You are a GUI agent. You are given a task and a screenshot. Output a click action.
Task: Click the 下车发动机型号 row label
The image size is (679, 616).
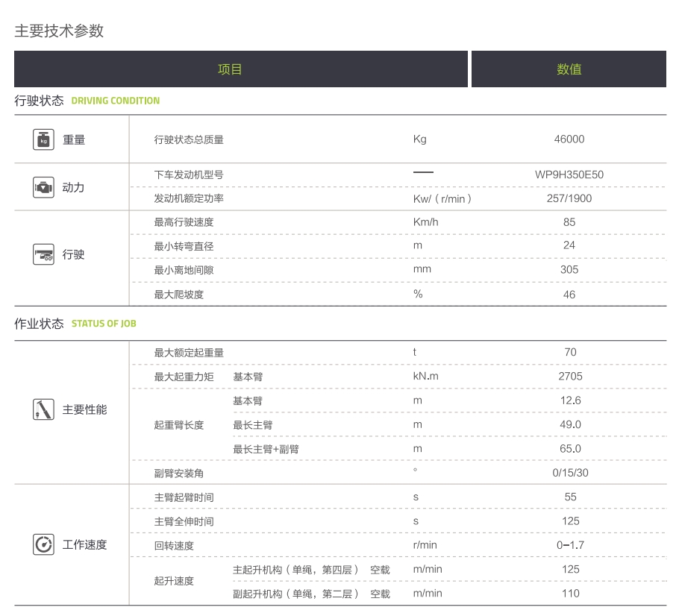click(189, 175)
